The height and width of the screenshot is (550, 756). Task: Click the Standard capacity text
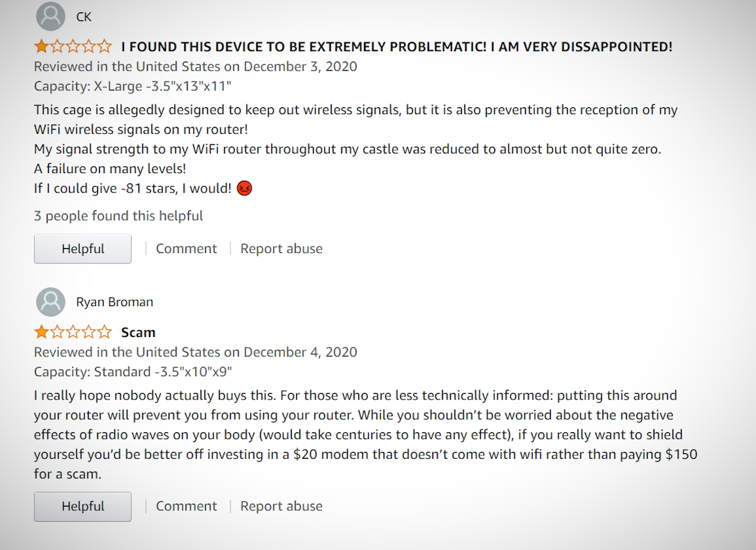pyautogui.click(x=133, y=371)
